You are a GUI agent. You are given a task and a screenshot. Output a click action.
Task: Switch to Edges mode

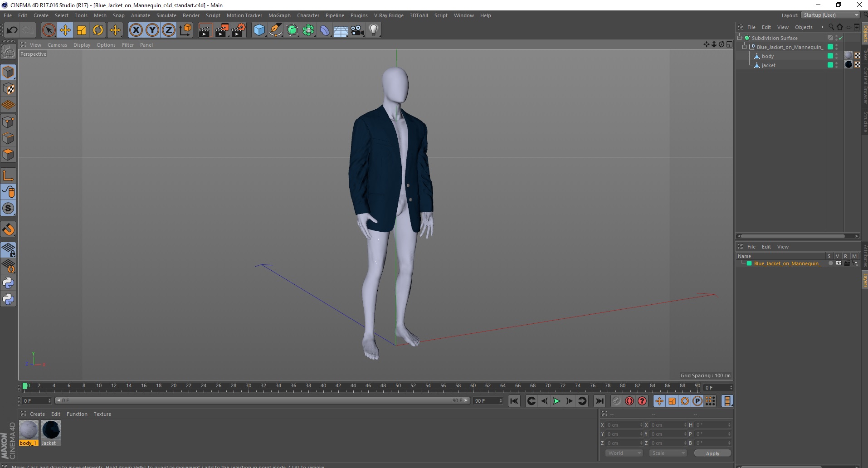point(8,138)
